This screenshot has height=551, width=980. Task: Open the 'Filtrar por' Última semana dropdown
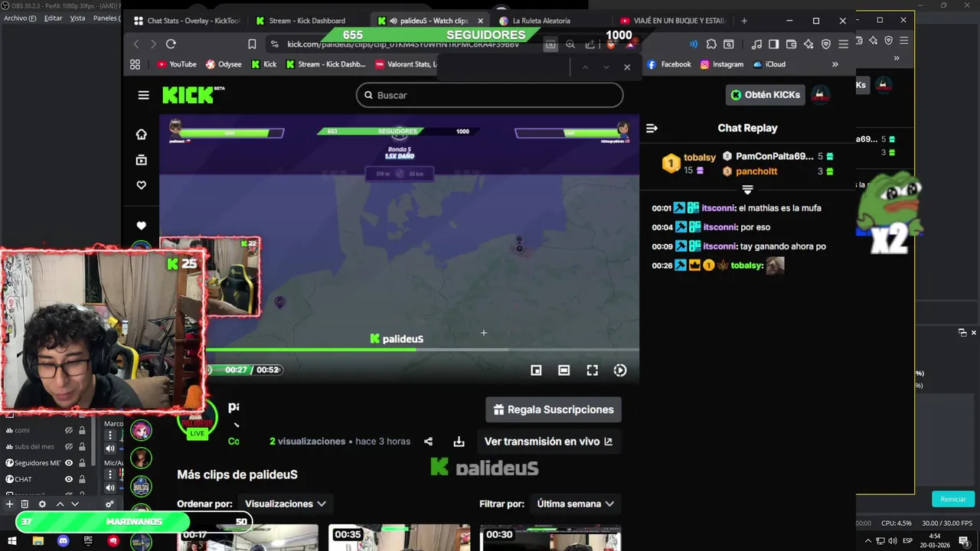575,504
